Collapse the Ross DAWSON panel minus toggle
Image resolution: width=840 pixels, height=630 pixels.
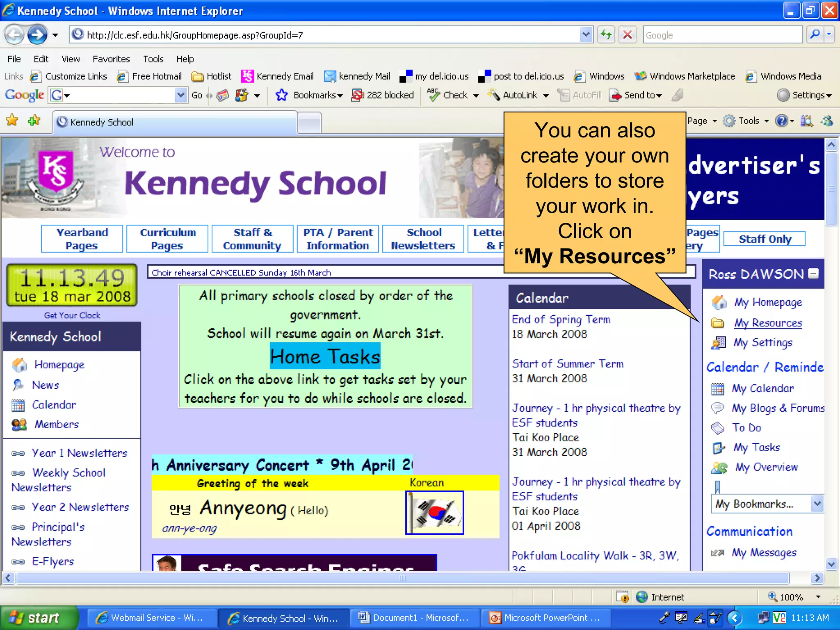(813, 274)
